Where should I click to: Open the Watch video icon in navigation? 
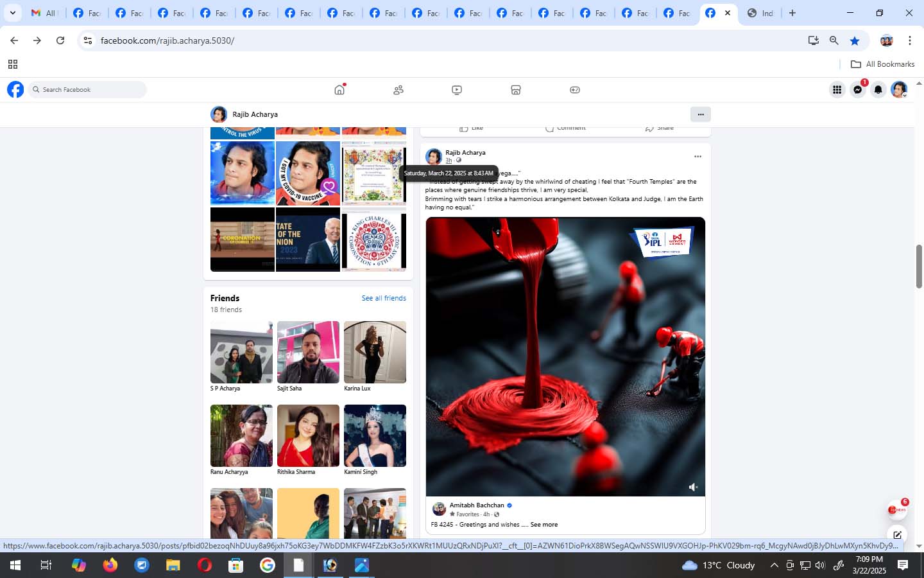457,90
